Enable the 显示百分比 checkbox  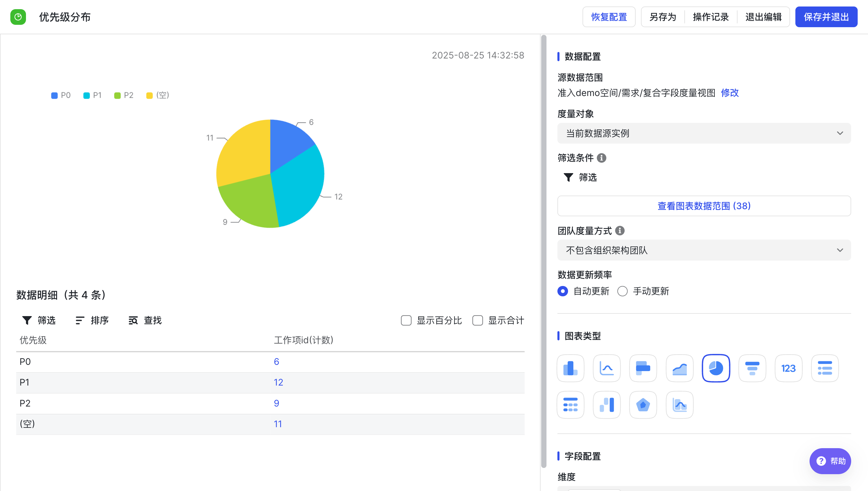[406, 320]
